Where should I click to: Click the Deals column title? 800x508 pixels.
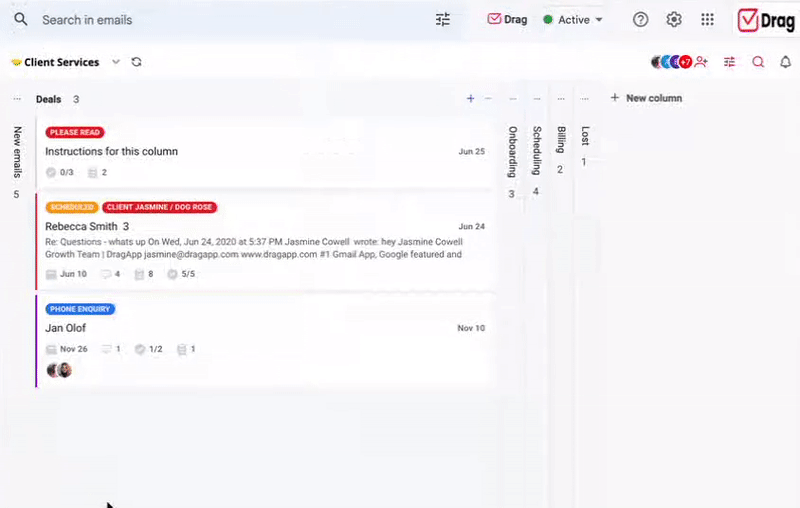pyautogui.click(x=48, y=99)
